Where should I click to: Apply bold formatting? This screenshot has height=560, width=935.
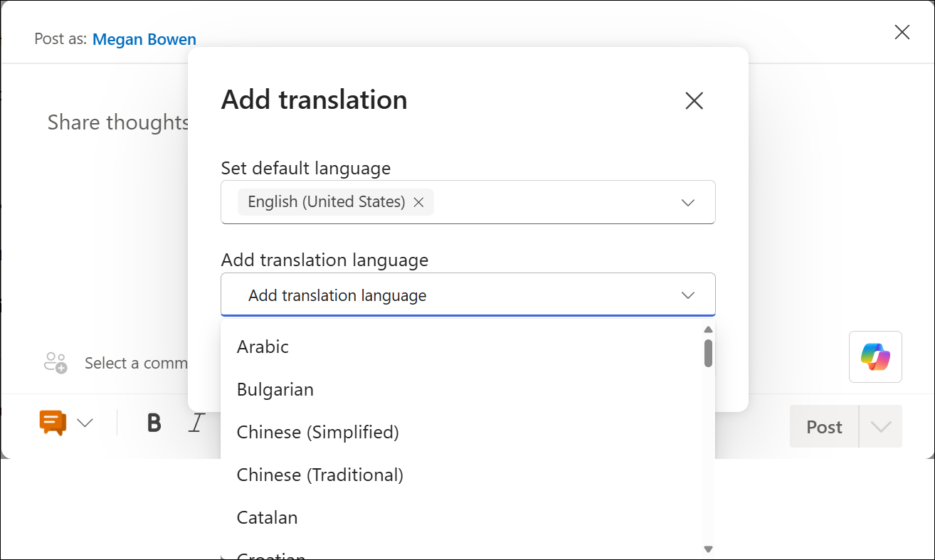153,423
